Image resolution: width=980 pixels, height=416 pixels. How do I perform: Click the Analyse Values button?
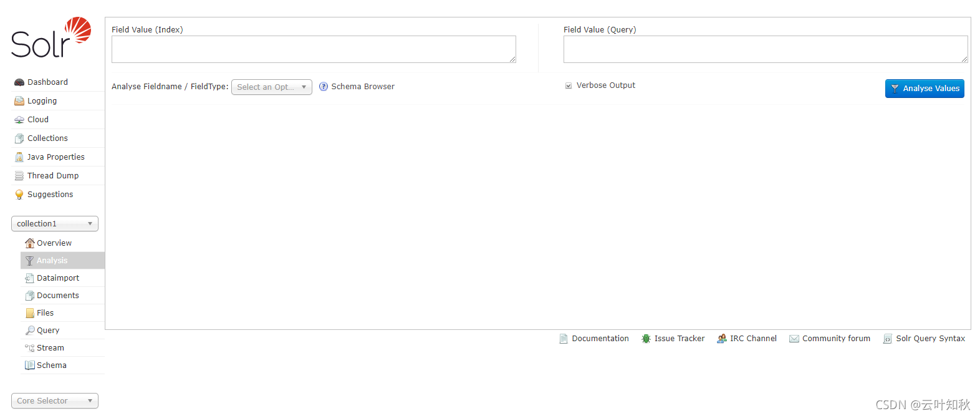(925, 89)
